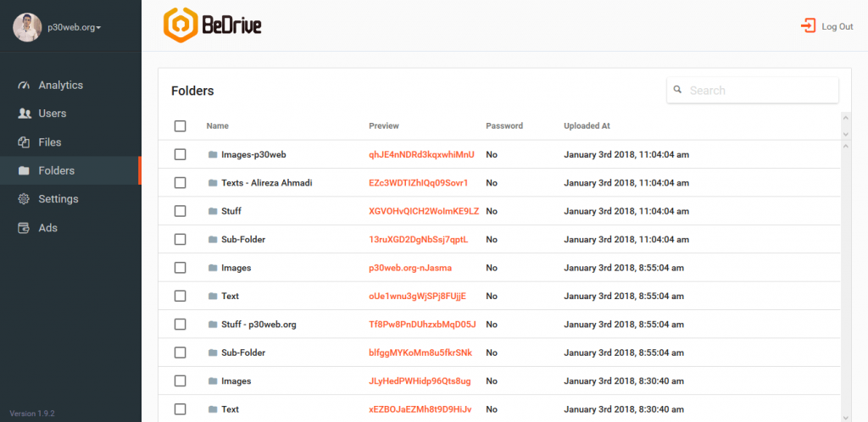Viewport: 868px width, 422px height.
Task: Open preview link EZc3WDTlZhIQq09Sovr1
Action: [x=419, y=182]
